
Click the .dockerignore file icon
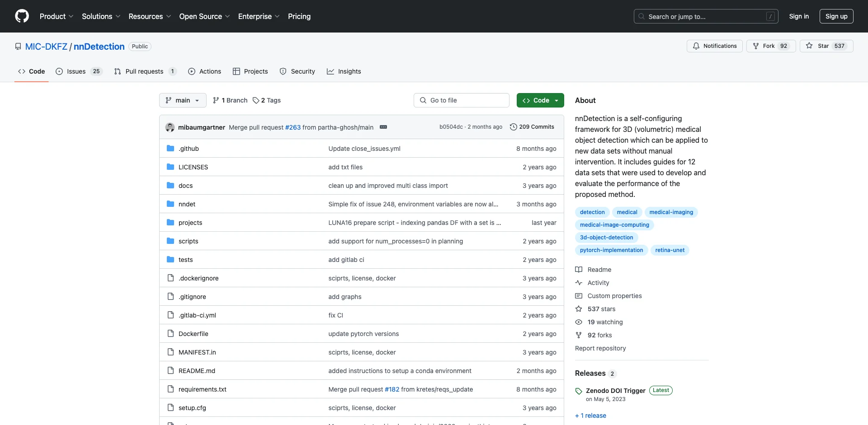pos(170,278)
